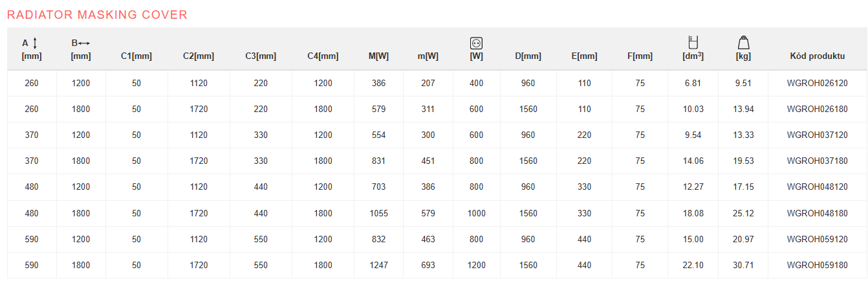Click the horizontal width arrow icon beside B
The width and height of the screenshot is (868, 285).
click(84, 43)
